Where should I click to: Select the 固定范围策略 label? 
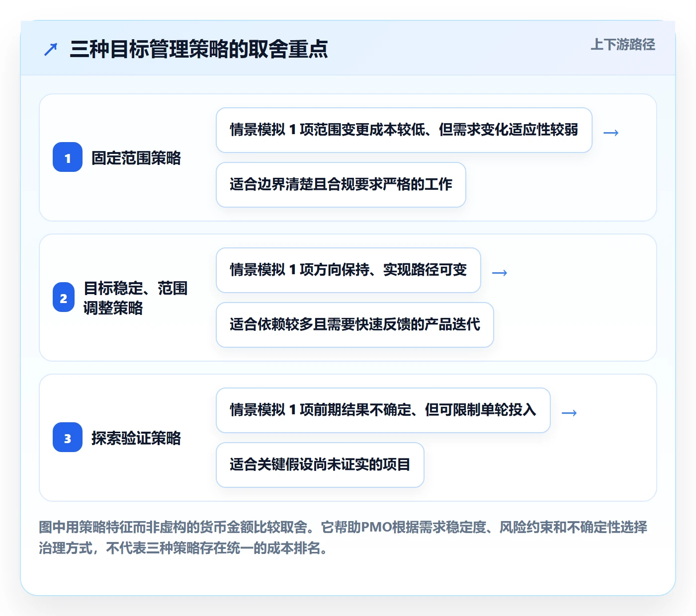click(136, 158)
